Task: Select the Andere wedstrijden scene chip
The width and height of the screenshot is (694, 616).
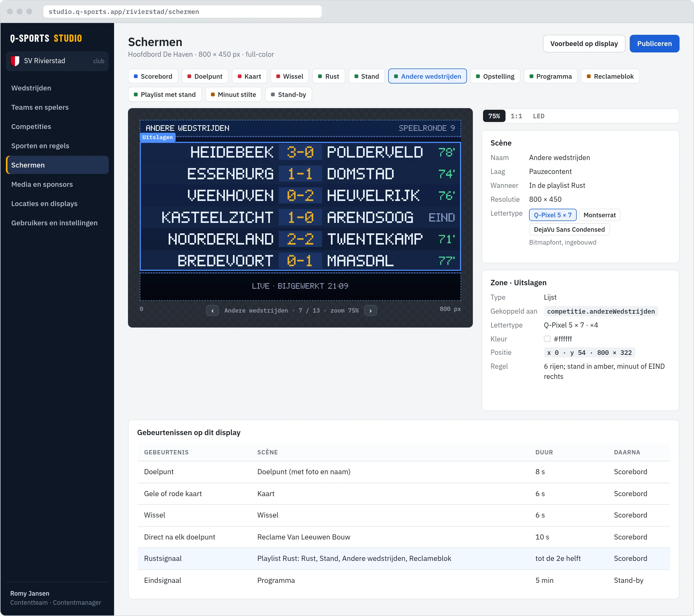Action: tap(428, 76)
